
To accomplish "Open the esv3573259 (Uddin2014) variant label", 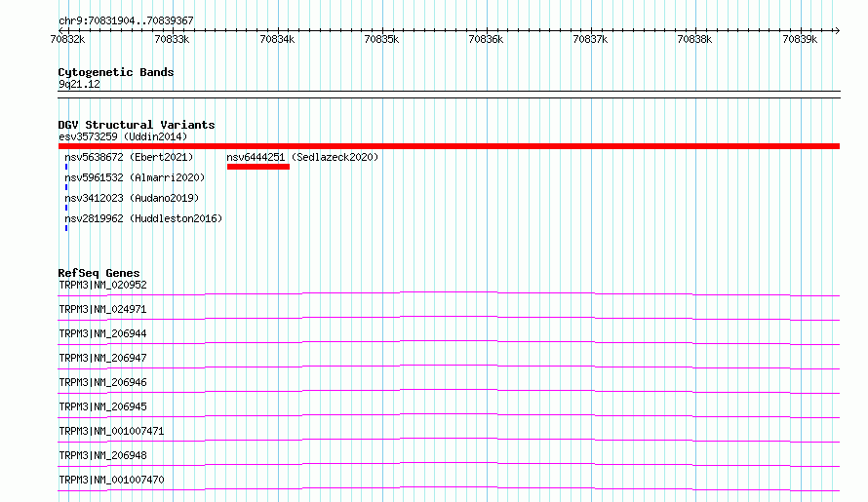I will [123, 136].
